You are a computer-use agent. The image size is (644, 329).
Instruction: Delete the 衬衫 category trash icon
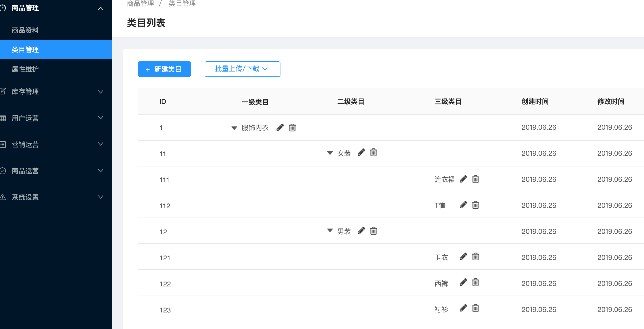click(476, 308)
